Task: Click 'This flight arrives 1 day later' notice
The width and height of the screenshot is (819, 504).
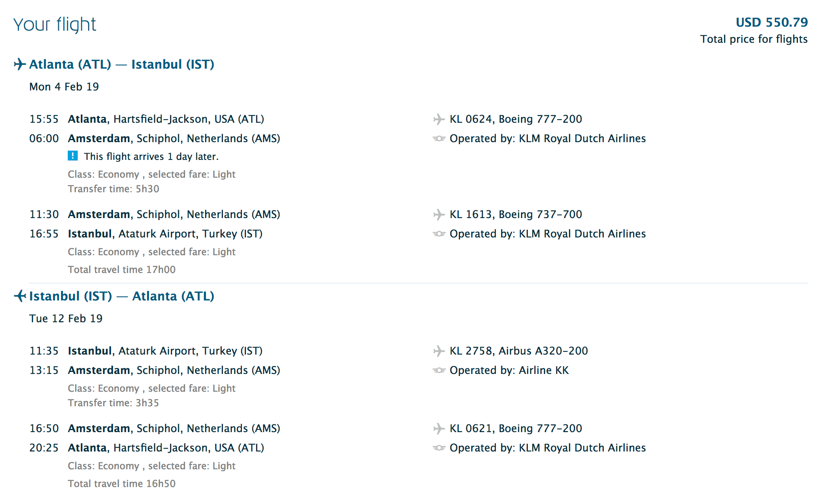Action: click(151, 156)
